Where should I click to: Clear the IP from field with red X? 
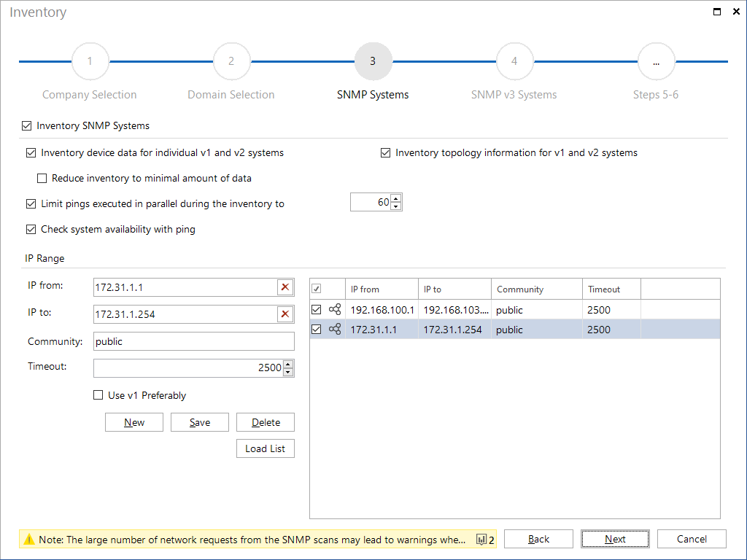pyautogui.click(x=285, y=287)
